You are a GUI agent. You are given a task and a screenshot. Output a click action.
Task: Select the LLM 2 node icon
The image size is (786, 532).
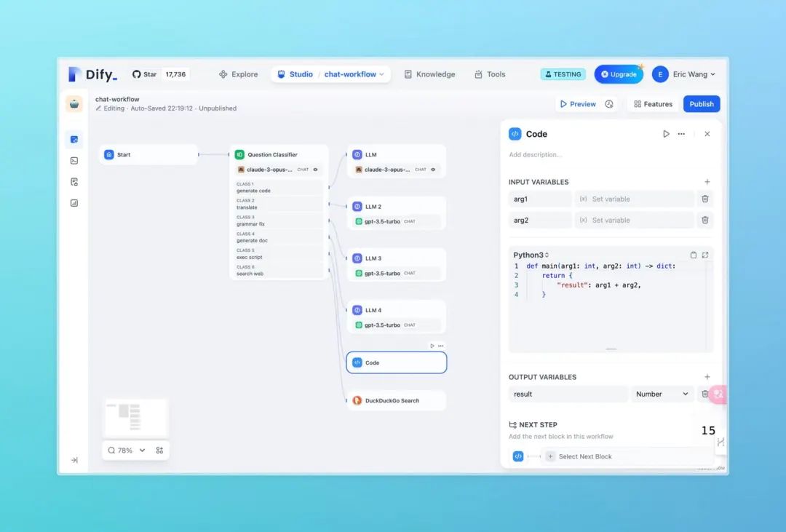click(357, 206)
